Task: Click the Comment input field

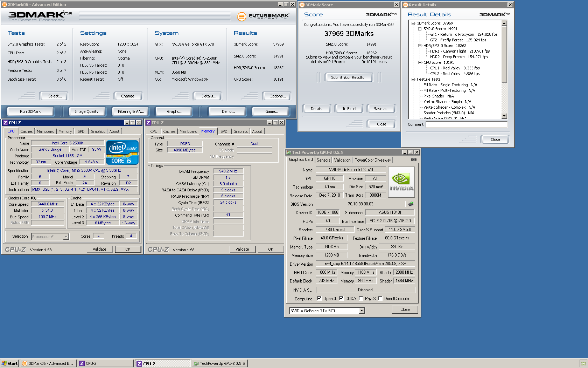Action: click(x=466, y=124)
